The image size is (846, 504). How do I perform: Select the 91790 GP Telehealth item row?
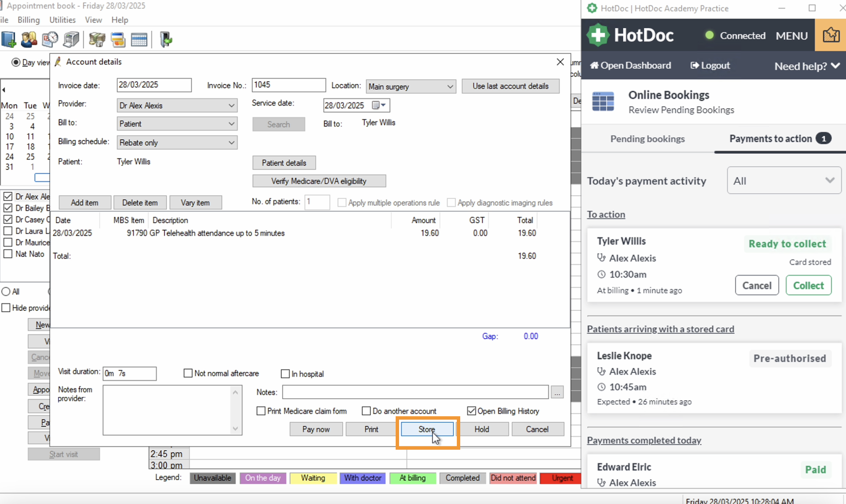pyautogui.click(x=294, y=233)
